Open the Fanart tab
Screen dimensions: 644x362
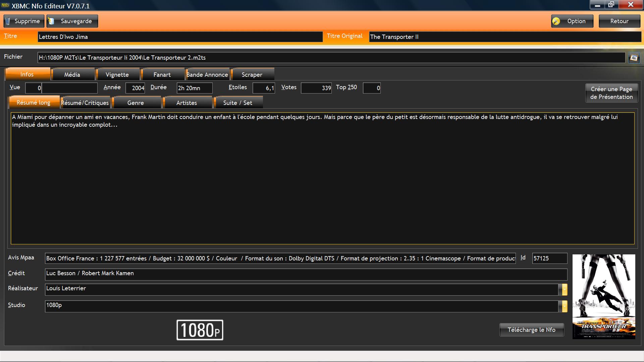point(162,75)
